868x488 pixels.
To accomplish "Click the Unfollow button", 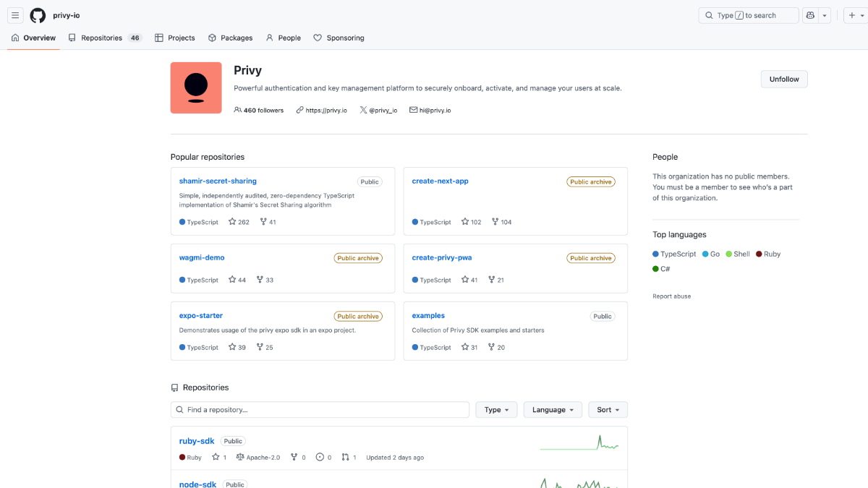I will [784, 79].
